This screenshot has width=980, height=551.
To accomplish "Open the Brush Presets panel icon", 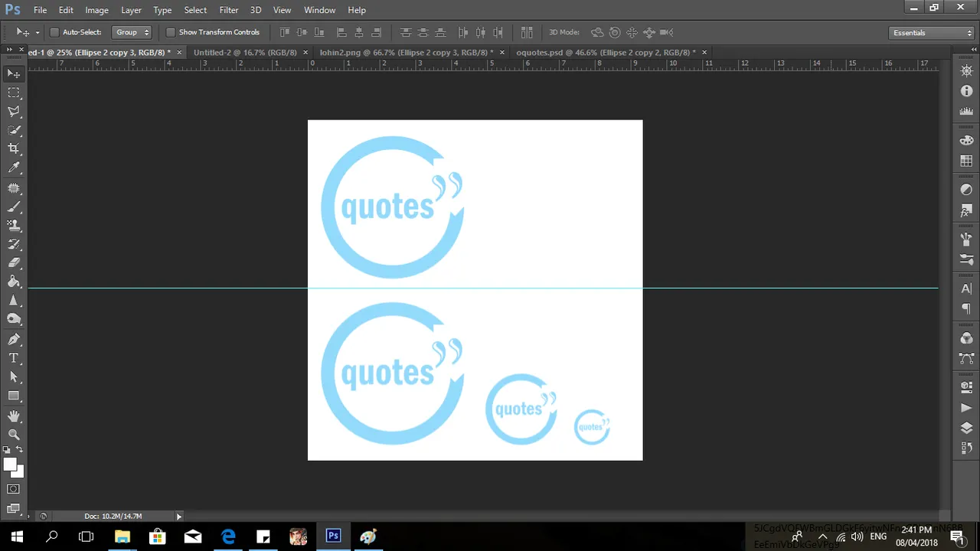I will click(x=966, y=259).
